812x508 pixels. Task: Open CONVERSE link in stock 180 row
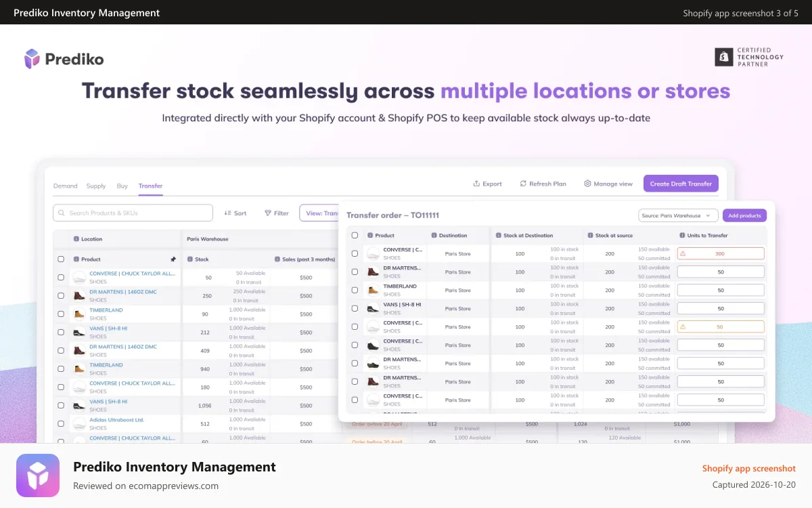tap(133, 383)
